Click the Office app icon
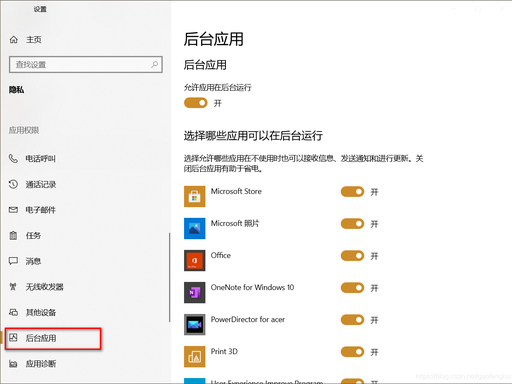 (195, 260)
